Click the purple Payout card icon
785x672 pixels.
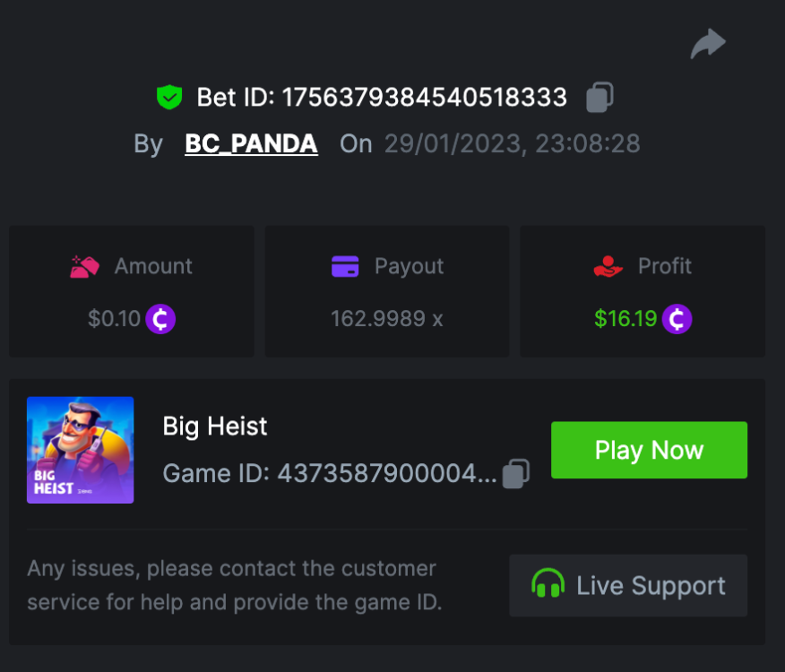[345, 266]
